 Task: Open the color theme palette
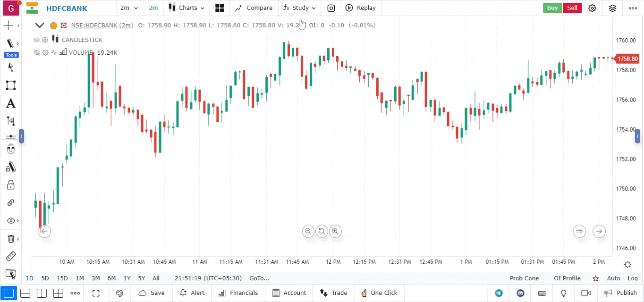click(x=119, y=293)
